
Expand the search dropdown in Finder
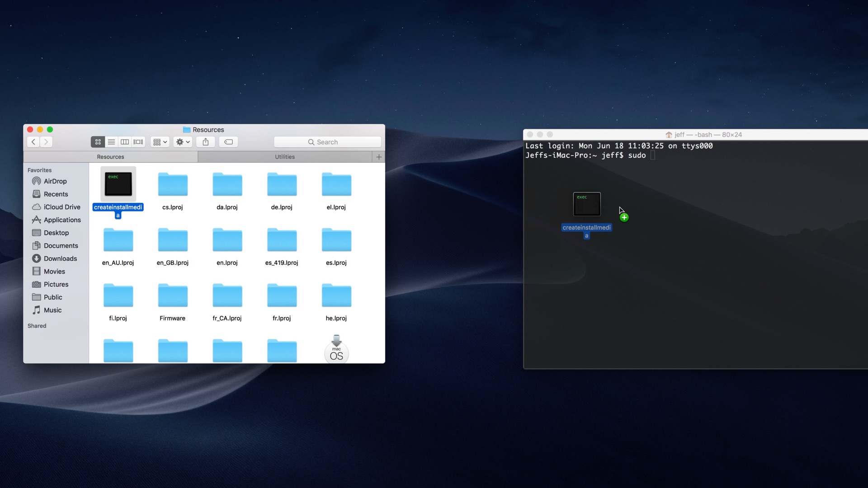(312, 141)
